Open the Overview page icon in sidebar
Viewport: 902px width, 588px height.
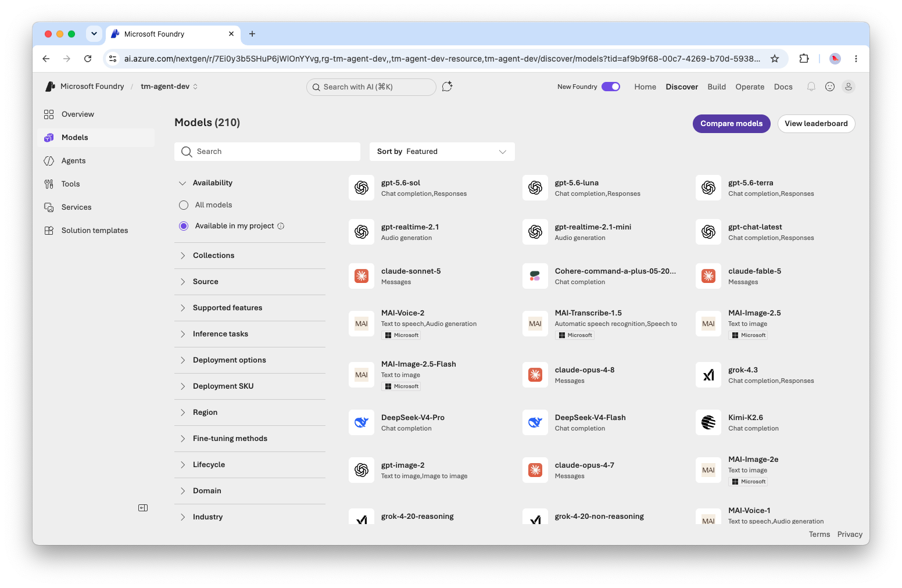49,114
